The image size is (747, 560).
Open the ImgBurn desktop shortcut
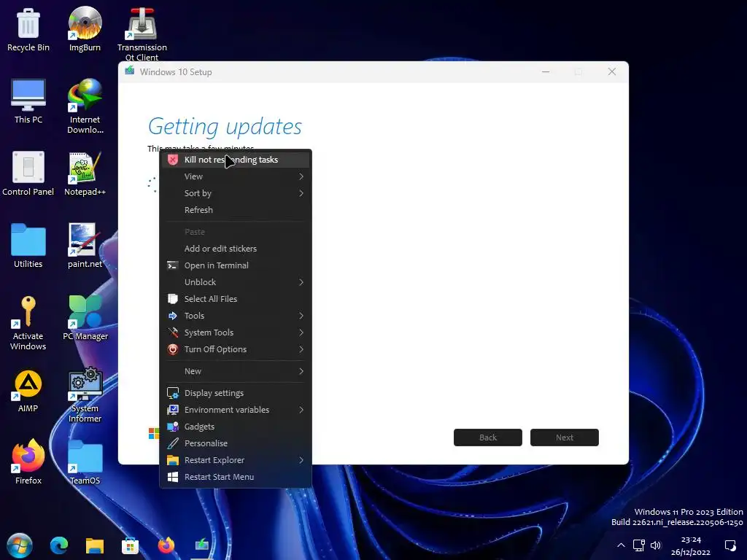(x=85, y=29)
